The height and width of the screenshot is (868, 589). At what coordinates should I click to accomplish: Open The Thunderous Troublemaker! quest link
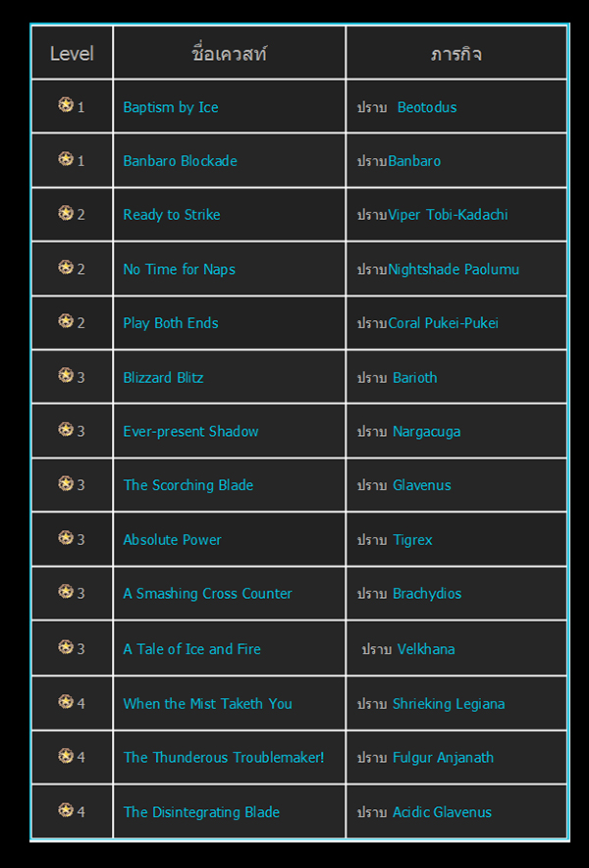223,757
